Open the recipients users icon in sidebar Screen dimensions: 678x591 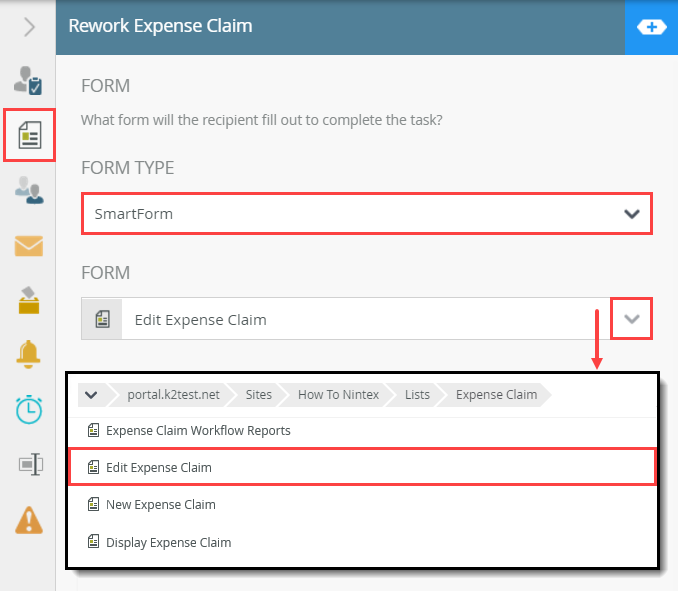(x=29, y=190)
